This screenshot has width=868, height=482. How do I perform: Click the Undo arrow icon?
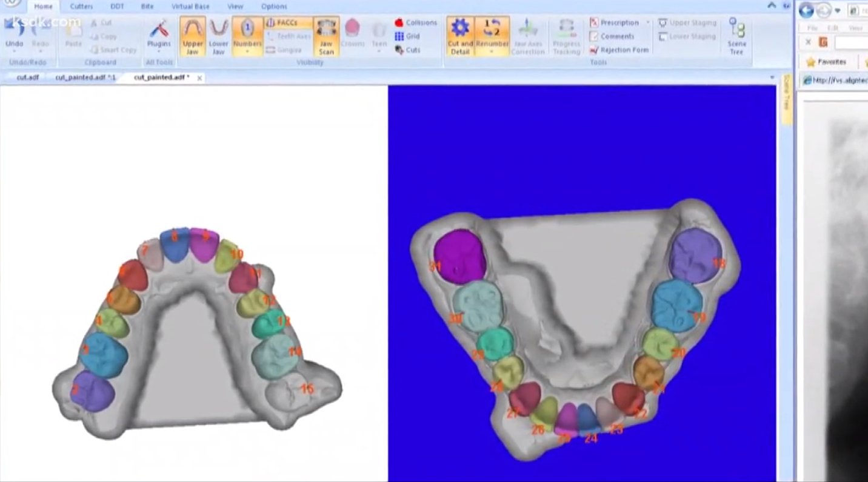[x=13, y=28]
